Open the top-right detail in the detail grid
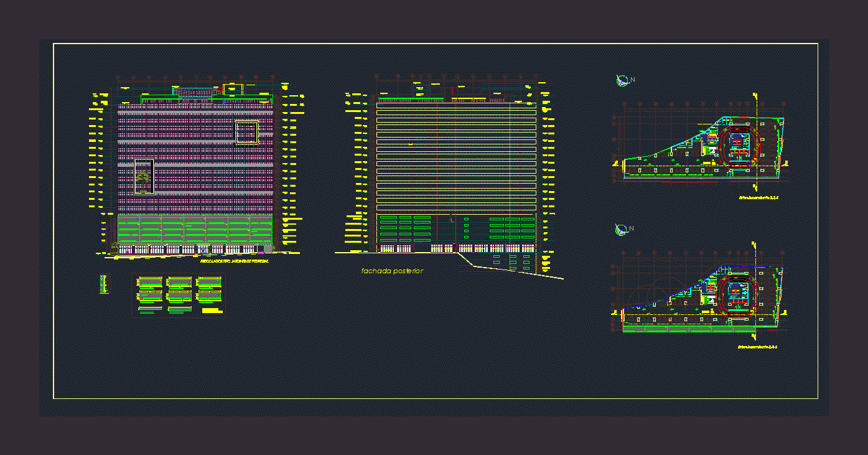The width and height of the screenshot is (868, 455). [209, 283]
